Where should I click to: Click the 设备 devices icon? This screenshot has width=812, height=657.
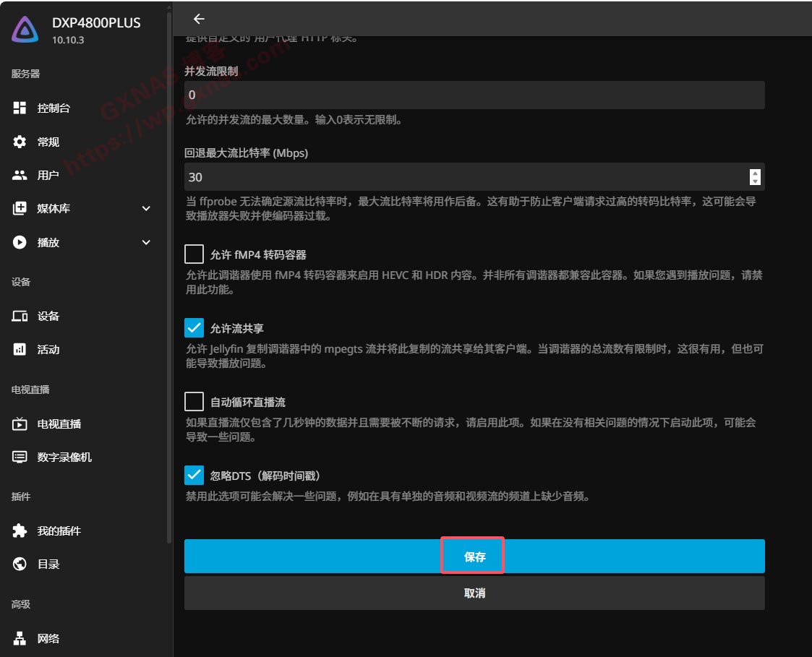coord(20,316)
